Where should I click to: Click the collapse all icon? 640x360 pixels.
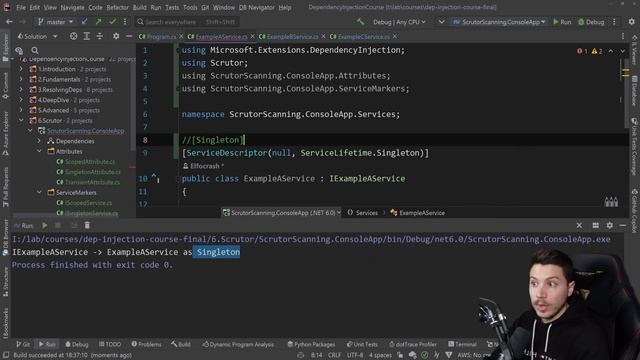[100, 36]
